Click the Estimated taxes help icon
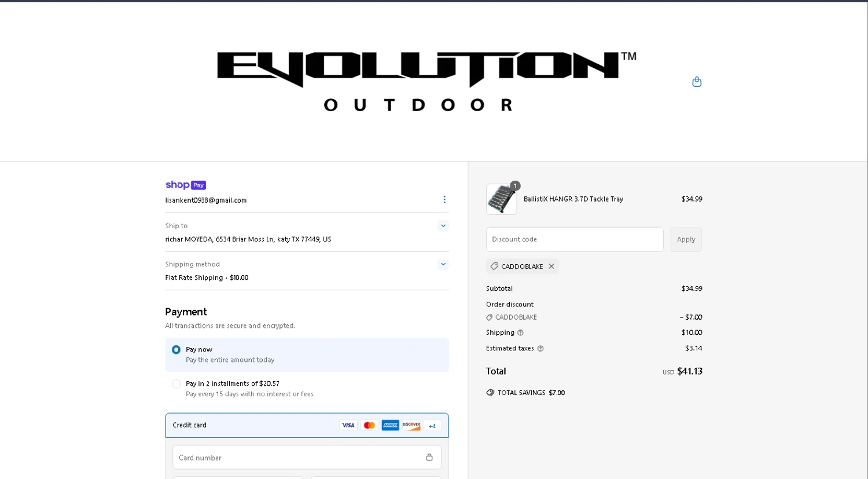This screenshot has height=479, width=868. click(540, 348)
